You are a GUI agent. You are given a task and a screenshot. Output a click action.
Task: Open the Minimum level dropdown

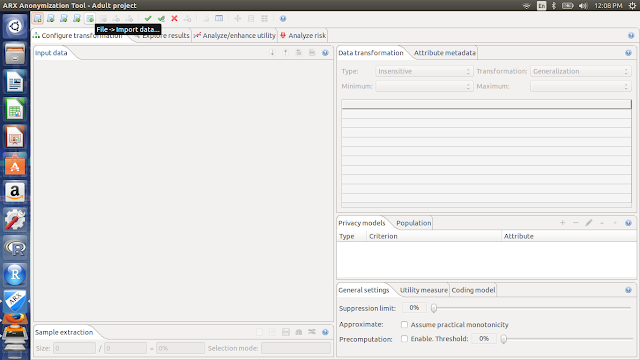[x=424, y=86]
